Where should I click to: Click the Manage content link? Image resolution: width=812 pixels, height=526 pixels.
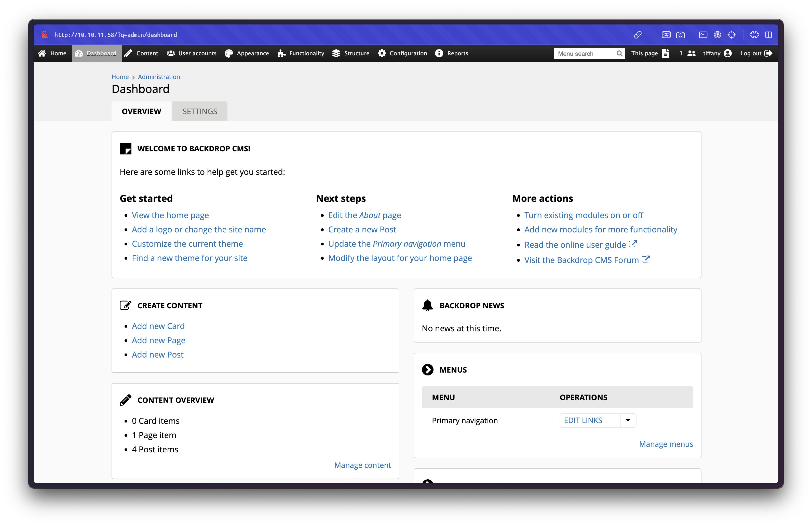coord(363,465)
